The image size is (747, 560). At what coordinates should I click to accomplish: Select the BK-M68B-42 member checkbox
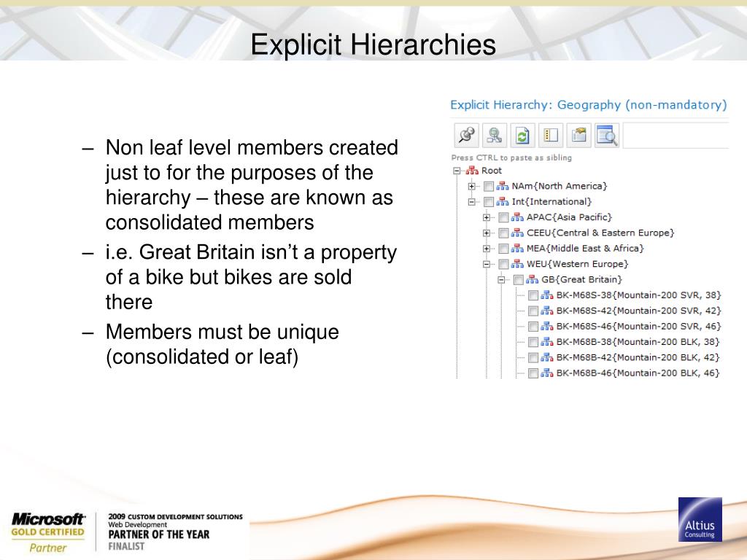click(533, 357)
